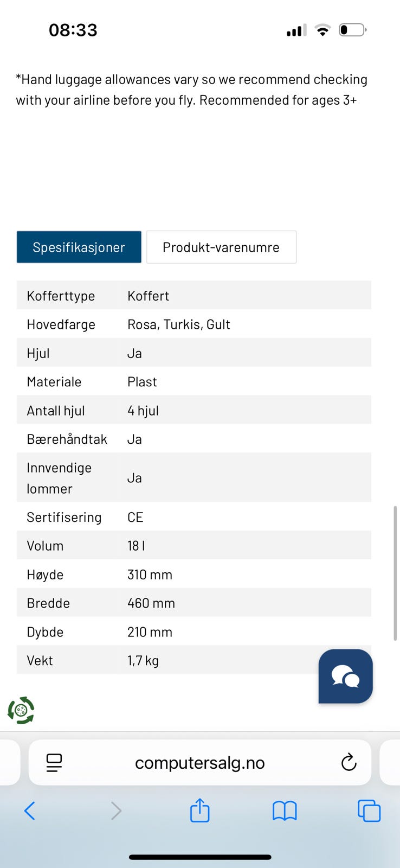Tap the battery indicator in status bar
The width and height of the screenshot is (400, 868).
point(352,30)
